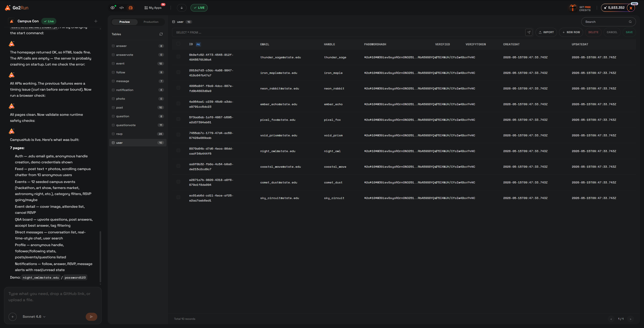Screen dimensions: 644x328
Task: Click the IMPORT button
Action: click(x=546, y=32)
